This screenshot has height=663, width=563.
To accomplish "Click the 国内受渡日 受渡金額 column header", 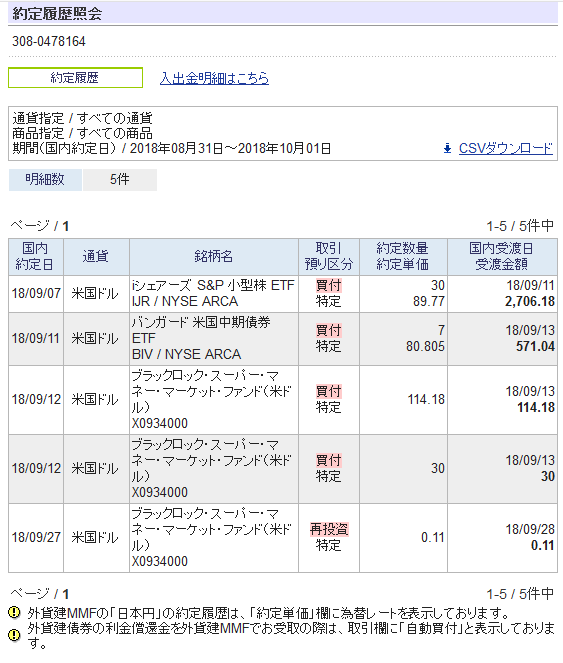I will coord(503,257).
